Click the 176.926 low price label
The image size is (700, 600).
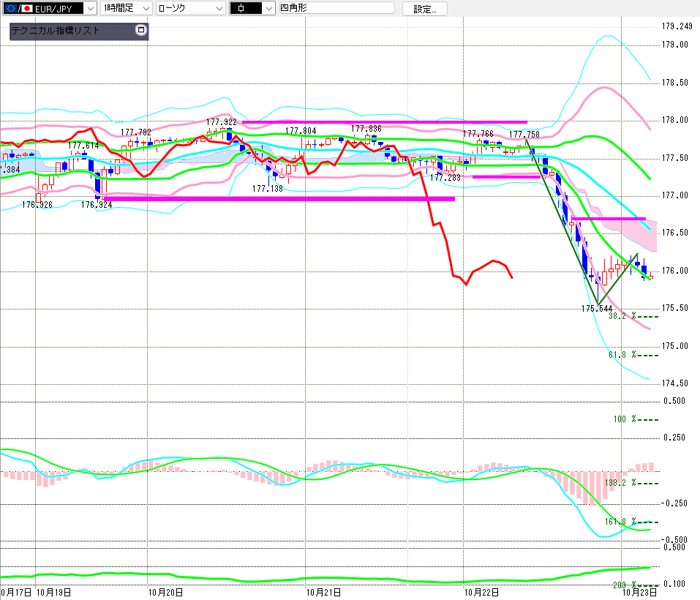pyautogui.click(x=37, y=204)
